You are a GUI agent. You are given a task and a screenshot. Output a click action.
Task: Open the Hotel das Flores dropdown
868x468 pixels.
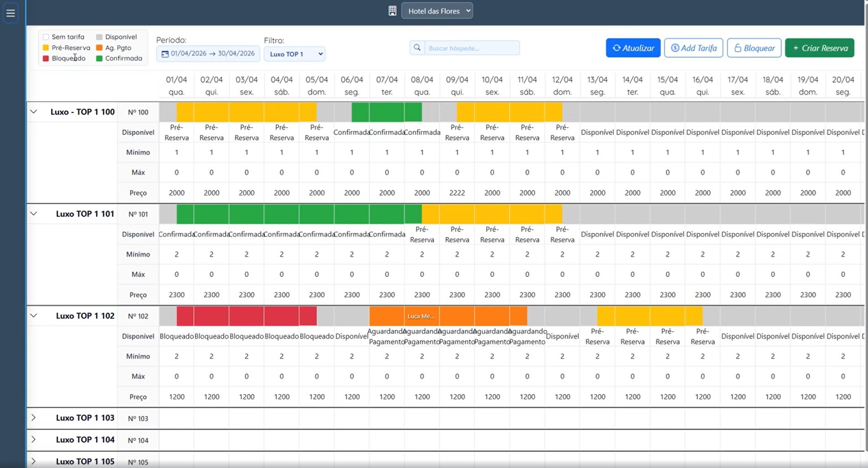437,11
